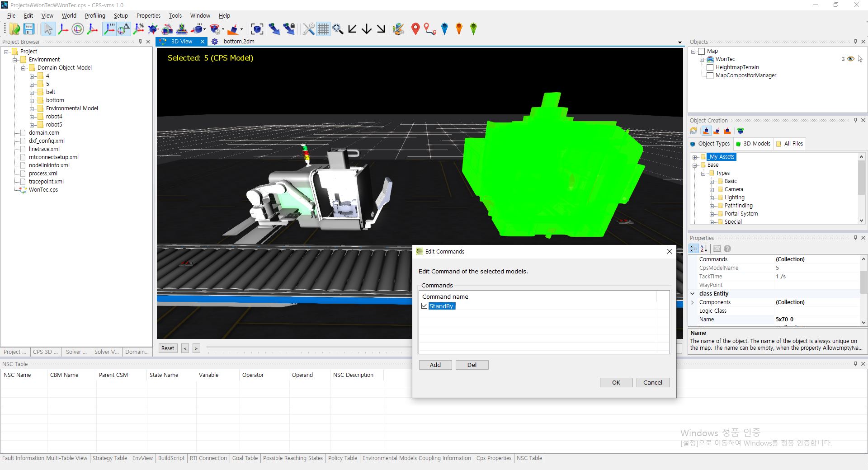Image resolution: width=868 pixels, height=470 pixels.
Task: Click the magnifier zoom icon
Action: pyautogui.click(x=338, y=29)
